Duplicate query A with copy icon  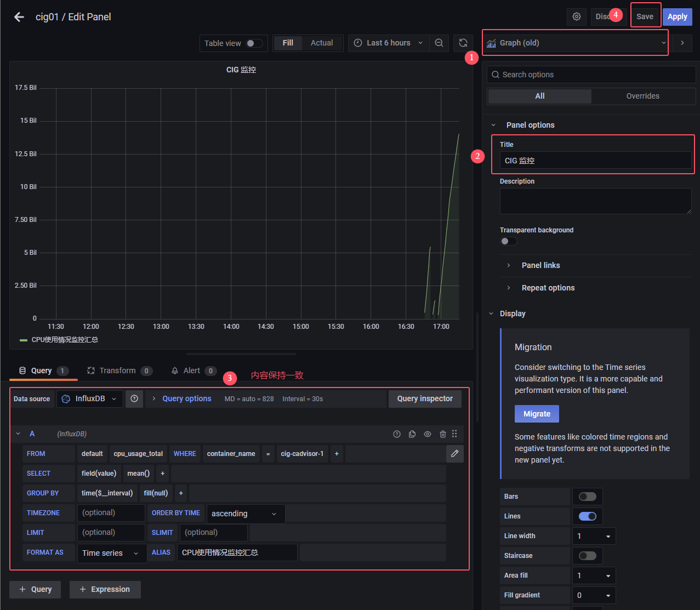point(412,434)
